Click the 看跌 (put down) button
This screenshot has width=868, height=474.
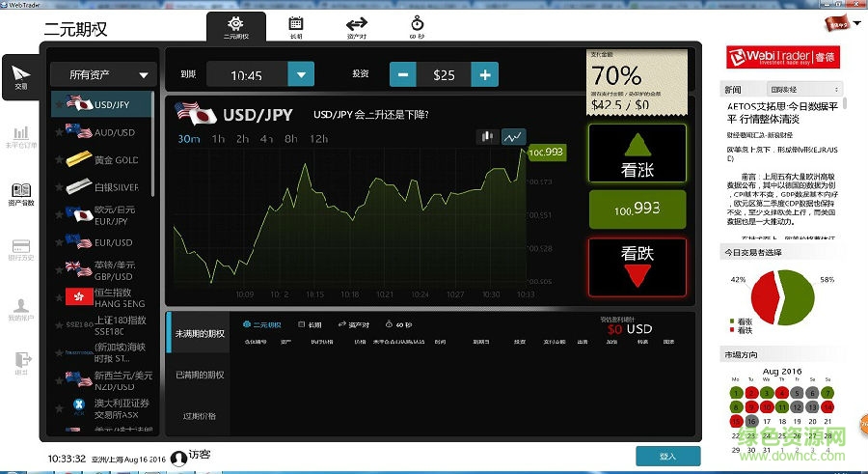[637, 267]
